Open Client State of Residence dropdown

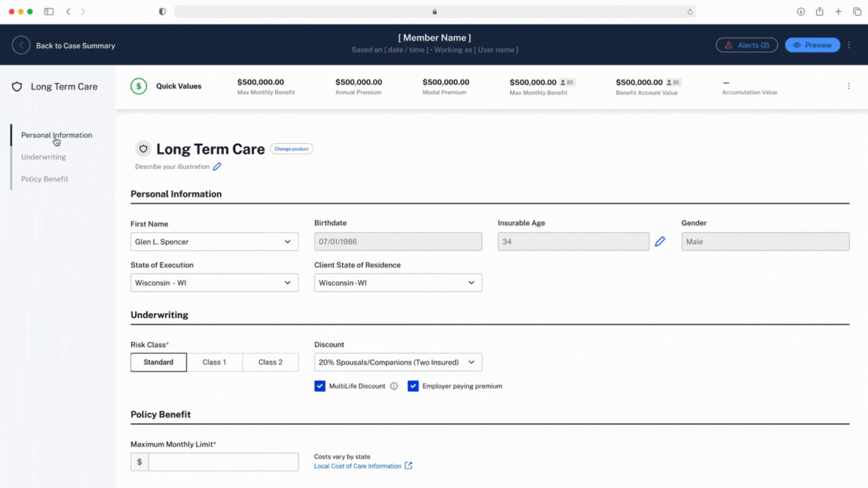coord(398,282)
